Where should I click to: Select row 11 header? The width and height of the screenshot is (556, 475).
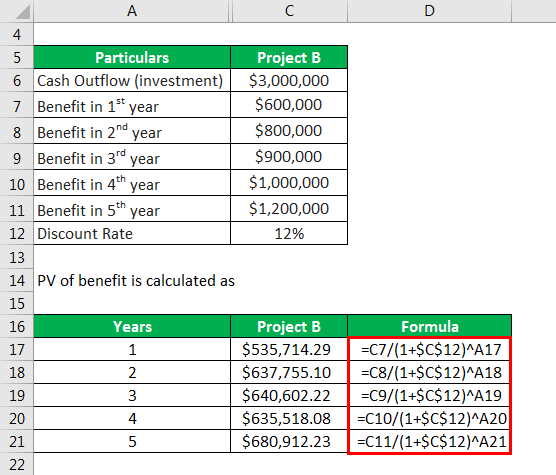click(17, 209)
